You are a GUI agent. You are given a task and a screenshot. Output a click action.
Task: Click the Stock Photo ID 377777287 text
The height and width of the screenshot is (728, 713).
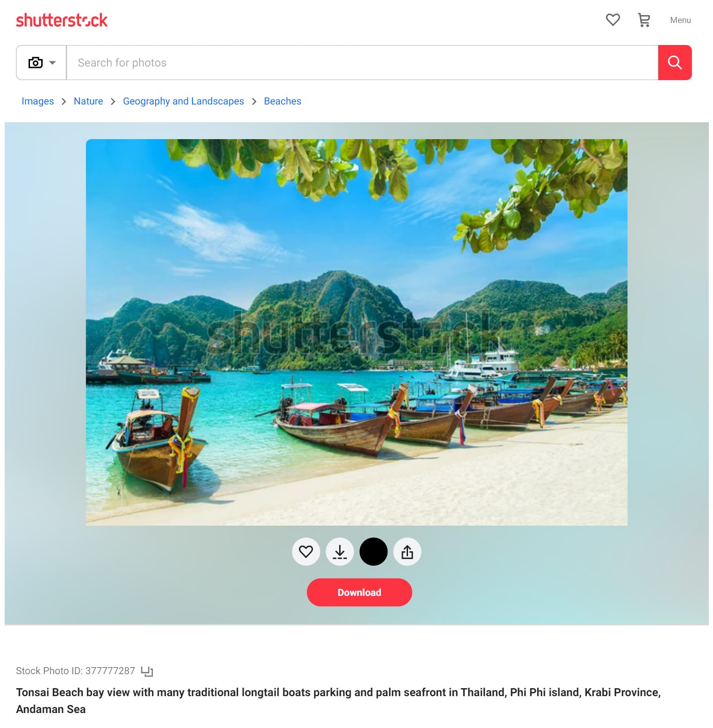[x=75, y=671]
